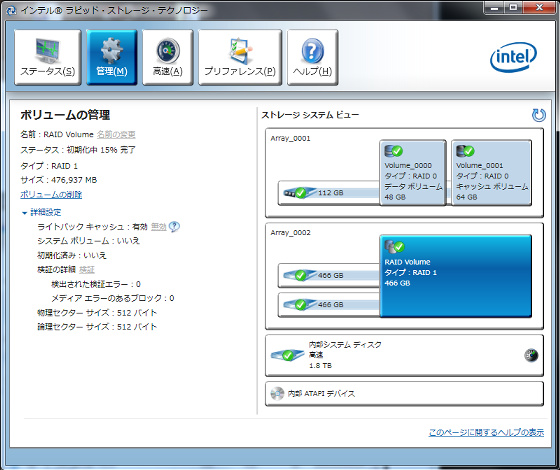Switch to the 高速(A) accelerate tab
The image size is (560, 470).
168,57
